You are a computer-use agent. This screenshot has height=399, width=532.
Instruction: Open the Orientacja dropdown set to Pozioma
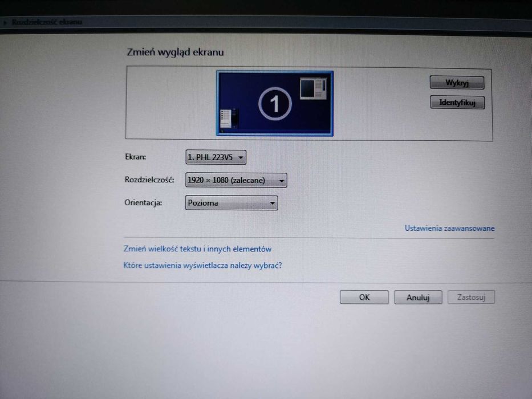(232, 203)
